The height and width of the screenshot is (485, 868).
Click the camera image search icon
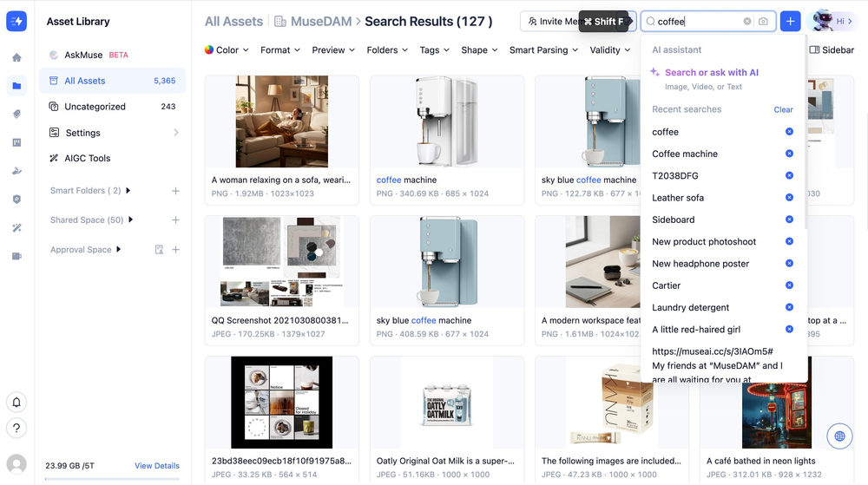click(x=763, y=22)
